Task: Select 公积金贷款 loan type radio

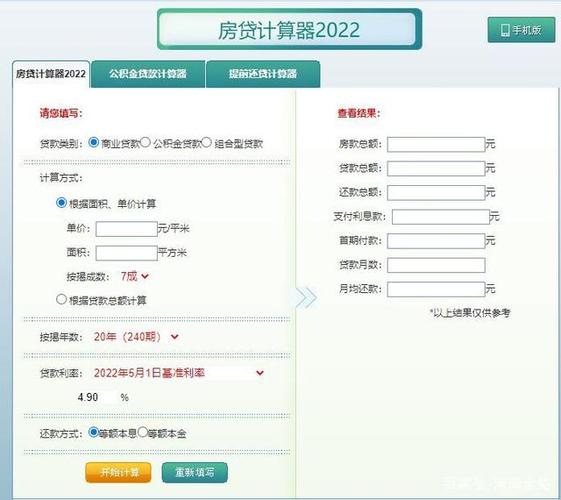Action: tap(145, 142)
